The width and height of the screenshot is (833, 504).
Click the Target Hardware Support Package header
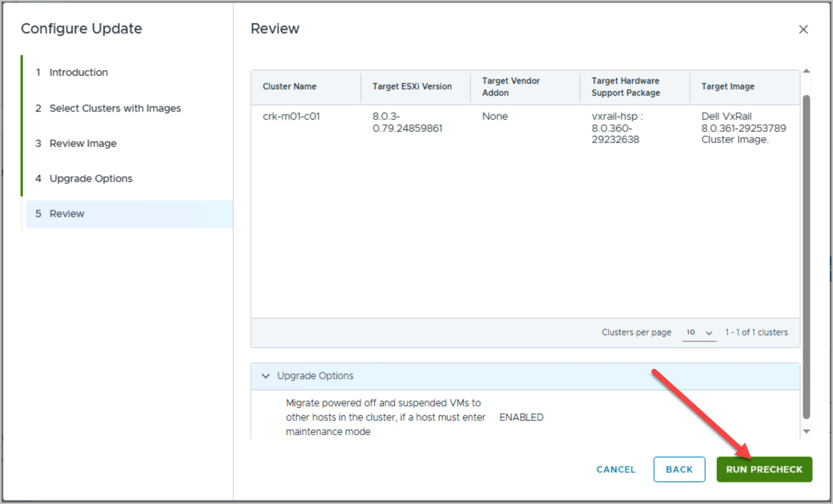point(625,86)
